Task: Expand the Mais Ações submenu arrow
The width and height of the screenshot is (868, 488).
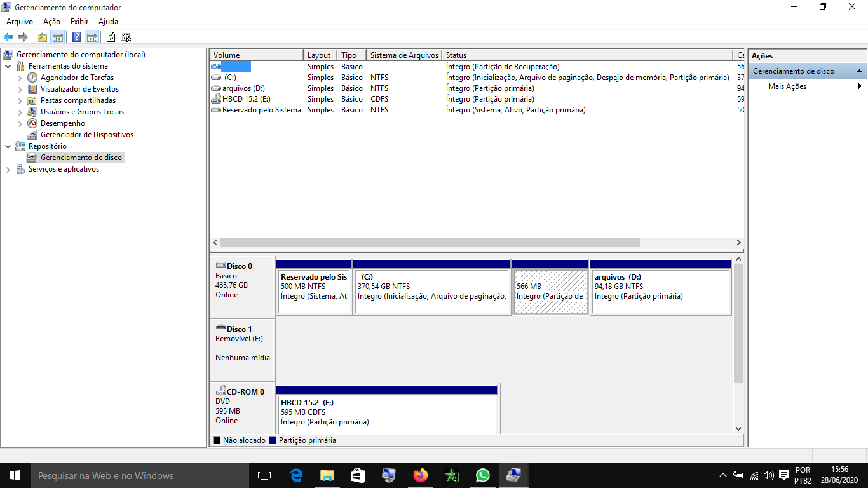Action: coord(860,86)
